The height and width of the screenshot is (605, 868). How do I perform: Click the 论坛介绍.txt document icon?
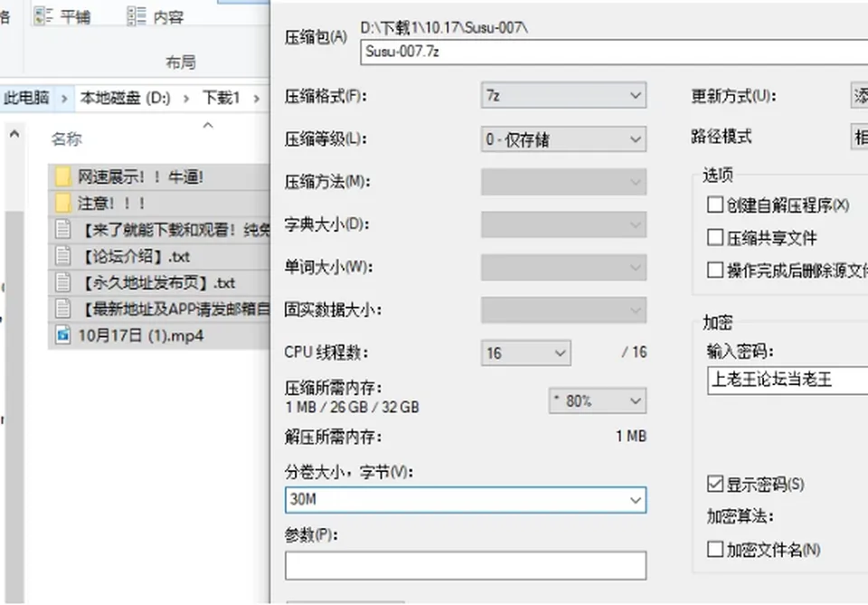point(63,256)
